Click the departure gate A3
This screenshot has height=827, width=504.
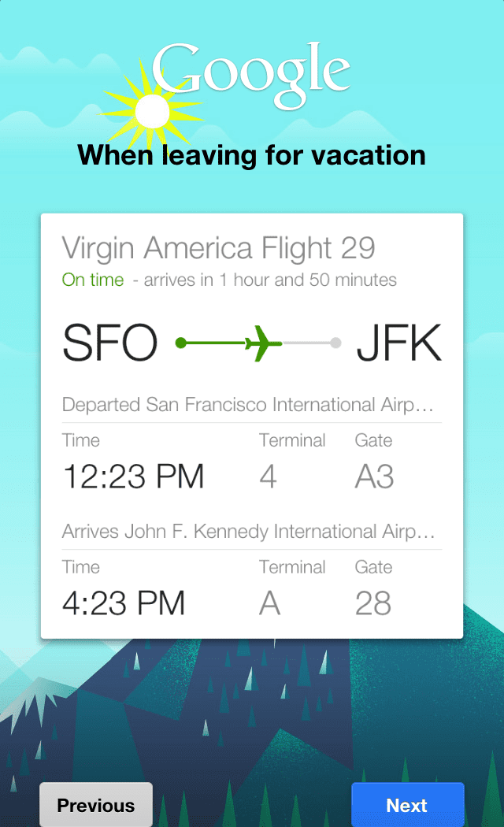click(x=374, y=477)
